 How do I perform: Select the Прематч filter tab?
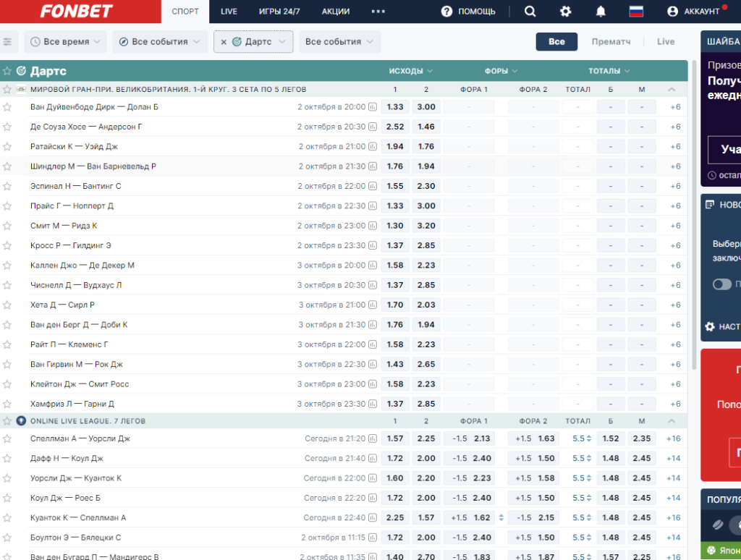coord(611,41)
